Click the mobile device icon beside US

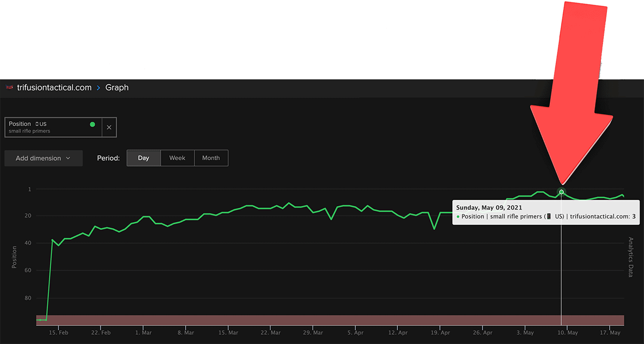pyautogui.click(x=37, y=124)
